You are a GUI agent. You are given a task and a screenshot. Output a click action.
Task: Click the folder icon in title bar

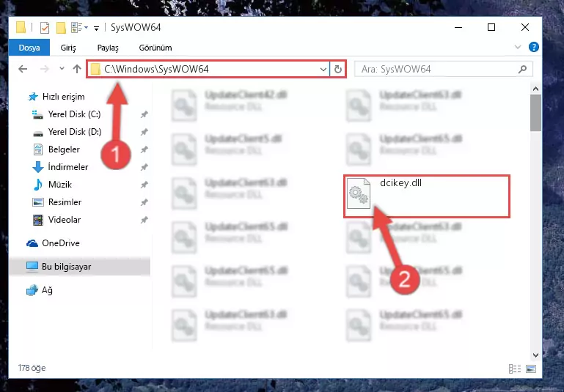click(x=21, y=27)
